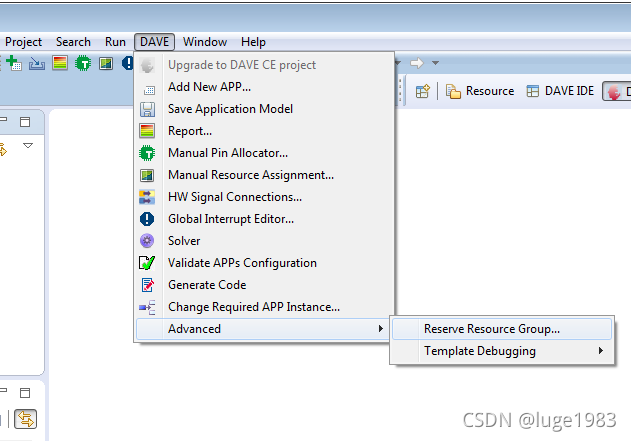
Task: Open the forward arrow history dropdown
Action: pos(435,63)
